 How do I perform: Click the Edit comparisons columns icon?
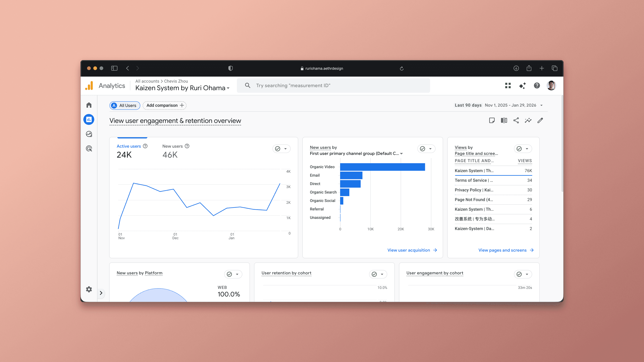coord(504,120)
